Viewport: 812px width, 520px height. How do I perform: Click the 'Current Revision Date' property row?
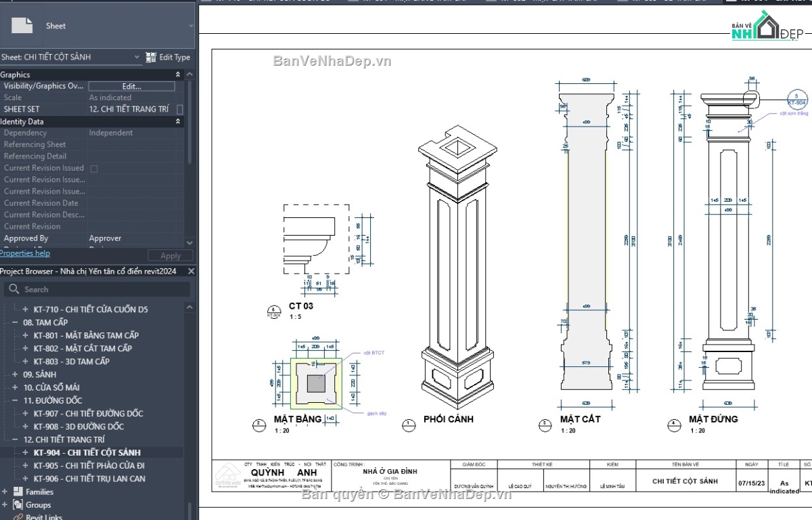point(92,203)
